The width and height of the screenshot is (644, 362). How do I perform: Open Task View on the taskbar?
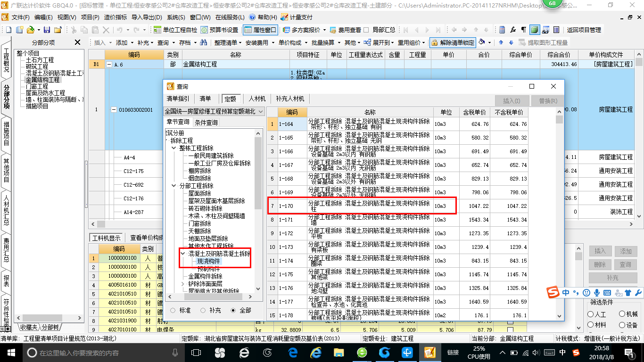pos(196,352)
